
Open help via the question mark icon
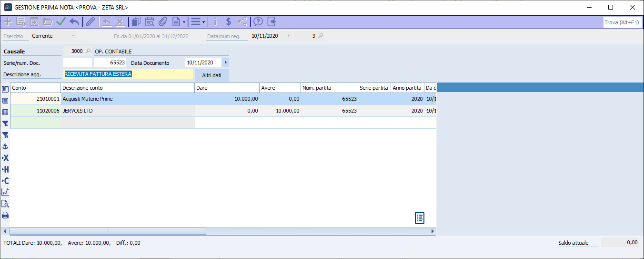258,21
